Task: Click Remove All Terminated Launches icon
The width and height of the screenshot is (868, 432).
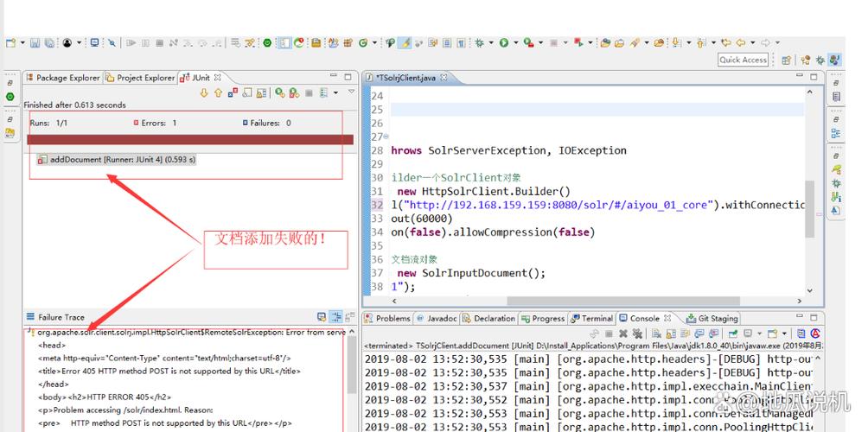Action: [637, 334]
